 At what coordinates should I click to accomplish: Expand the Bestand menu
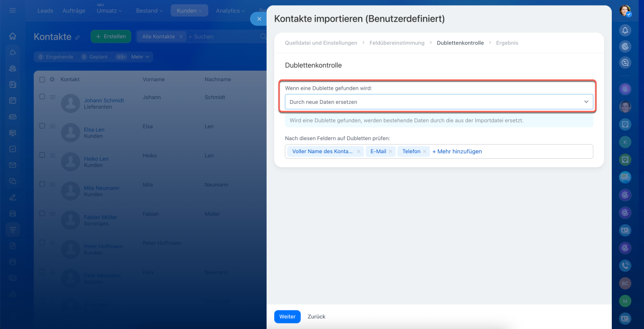pos(149,11)
